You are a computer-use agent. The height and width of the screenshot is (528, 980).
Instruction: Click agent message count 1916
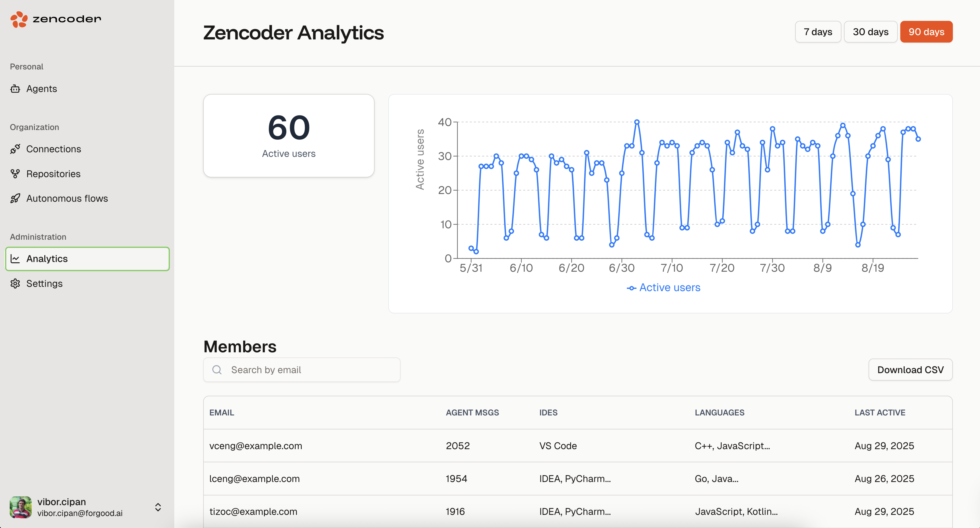click(455, 512)
